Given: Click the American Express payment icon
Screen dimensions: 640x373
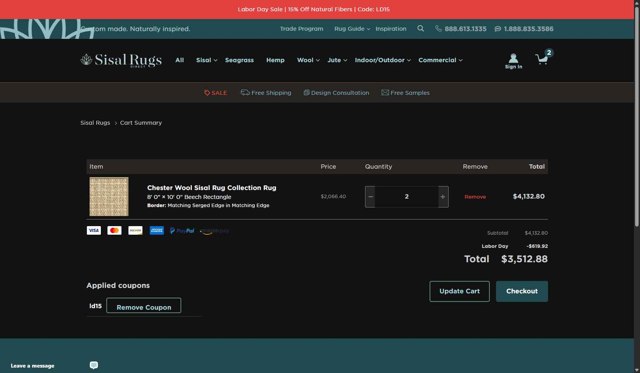Looking at the screenshot, I should tap(157, 231).
